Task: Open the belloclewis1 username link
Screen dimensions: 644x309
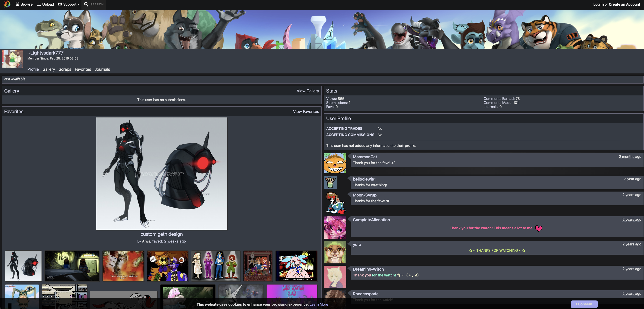Action: (364, 179)
